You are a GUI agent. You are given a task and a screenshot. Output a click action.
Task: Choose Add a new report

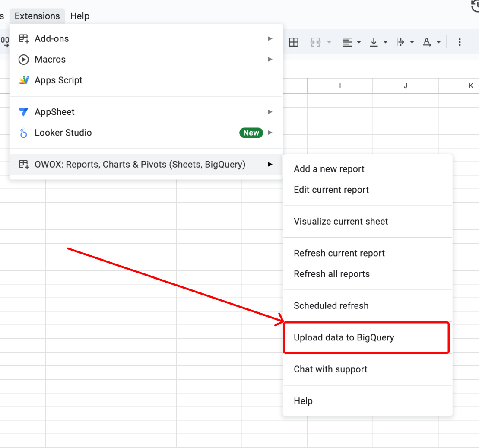tap(368, 169)
